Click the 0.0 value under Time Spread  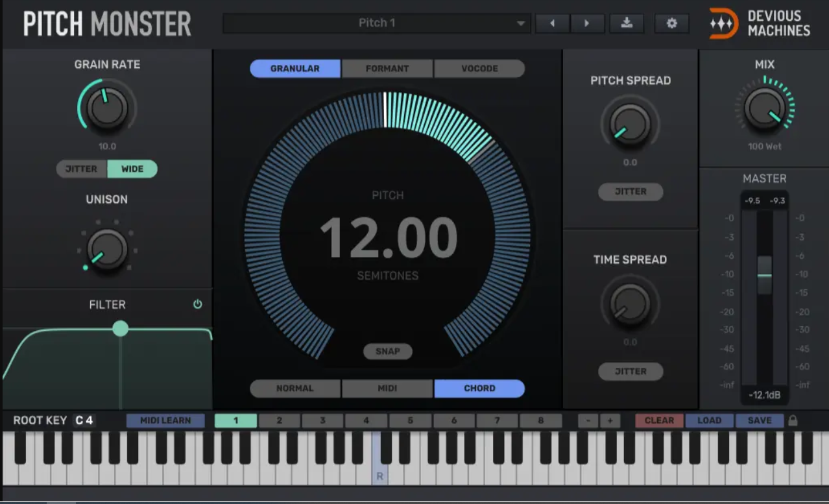point(631,342)
